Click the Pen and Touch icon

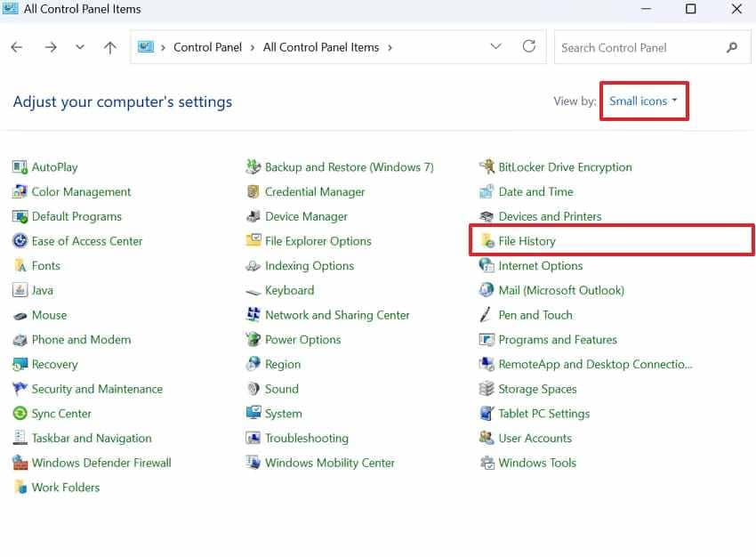pyautogui.click(x=486, y=315)
